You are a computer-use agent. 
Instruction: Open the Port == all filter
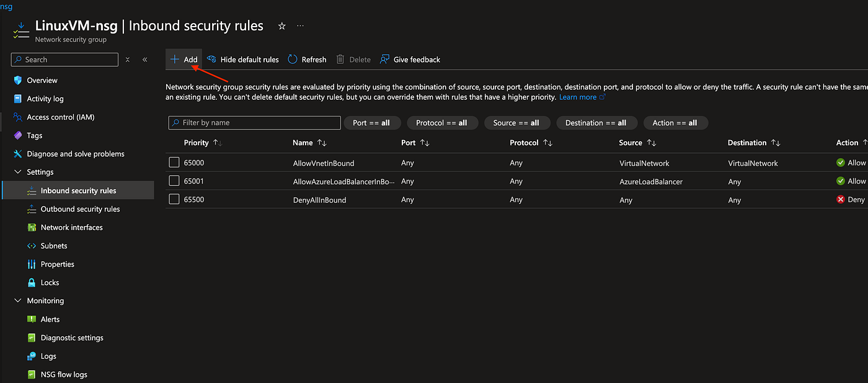coord(372,123)
